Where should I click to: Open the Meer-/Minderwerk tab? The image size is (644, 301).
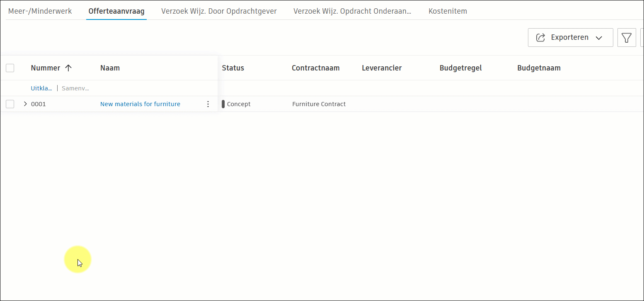40,11
